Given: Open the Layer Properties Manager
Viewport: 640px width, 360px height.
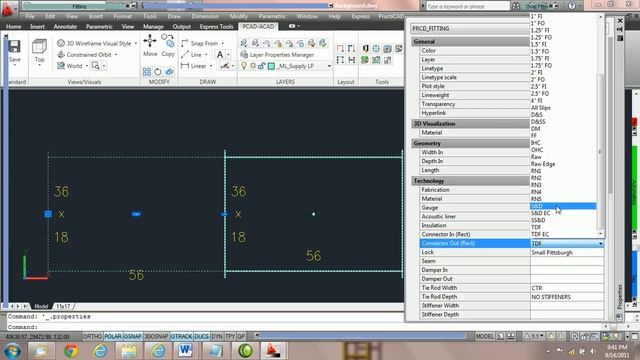Looking at the screenshot, I should coord(277,55).
